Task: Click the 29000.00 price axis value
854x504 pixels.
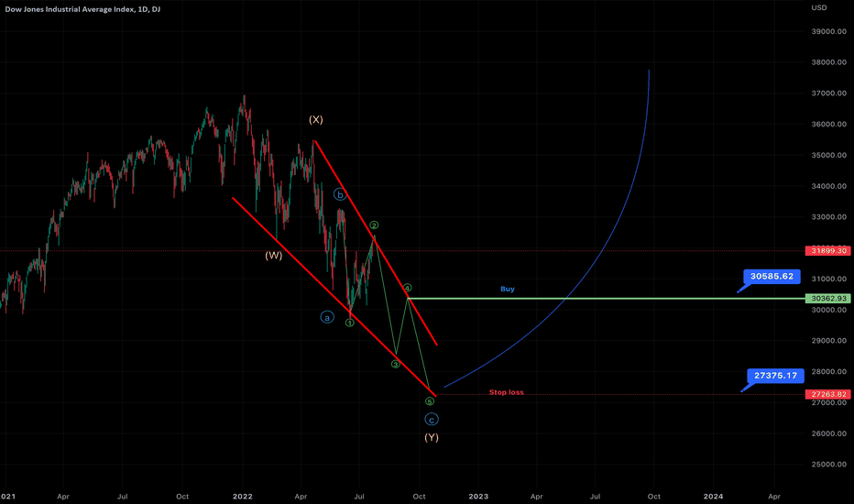Action: 829,341
